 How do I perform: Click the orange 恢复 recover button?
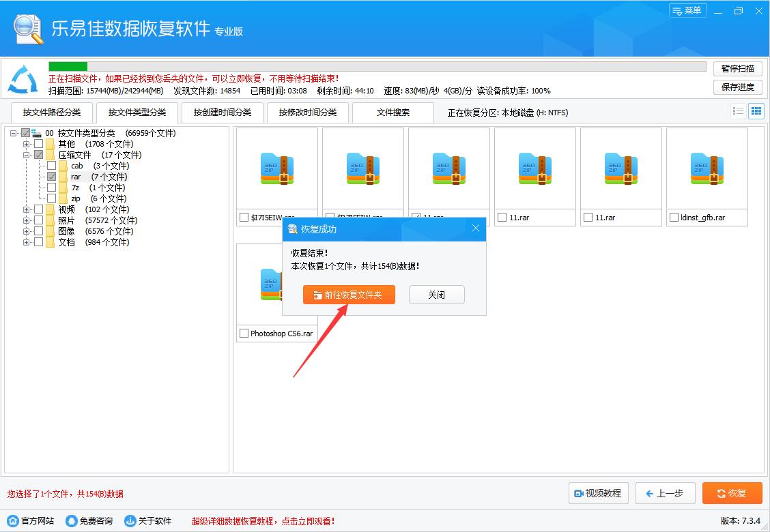(732, 493)
